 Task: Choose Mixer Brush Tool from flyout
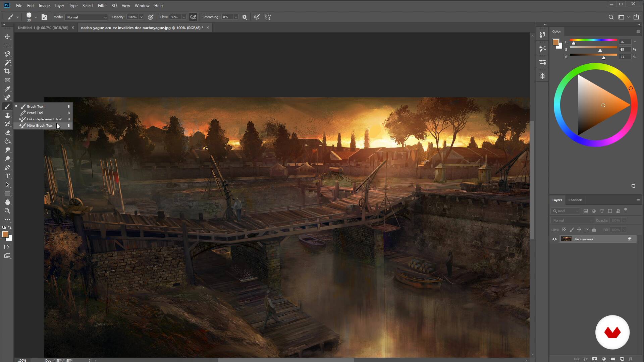point(43,126)
